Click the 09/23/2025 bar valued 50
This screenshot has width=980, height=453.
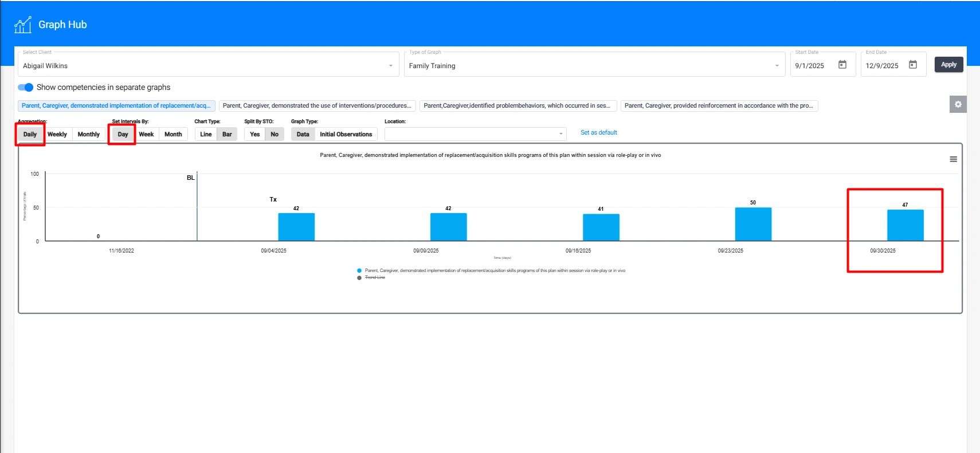pos(753,224)
